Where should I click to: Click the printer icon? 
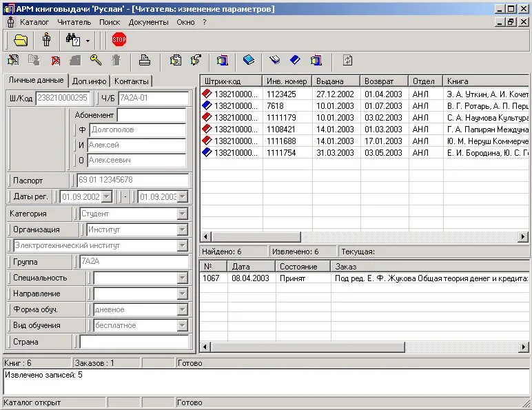pyautogui.click(x=145, y=60)
